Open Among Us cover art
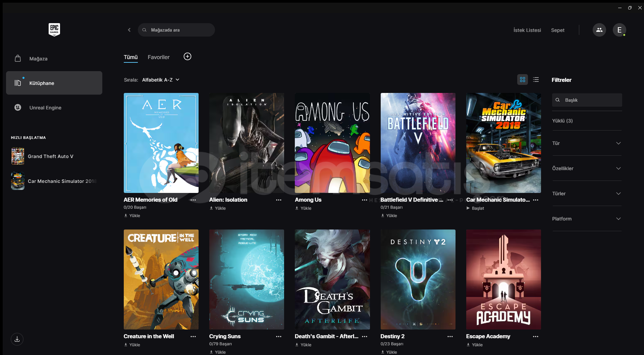 coord(332,143)
